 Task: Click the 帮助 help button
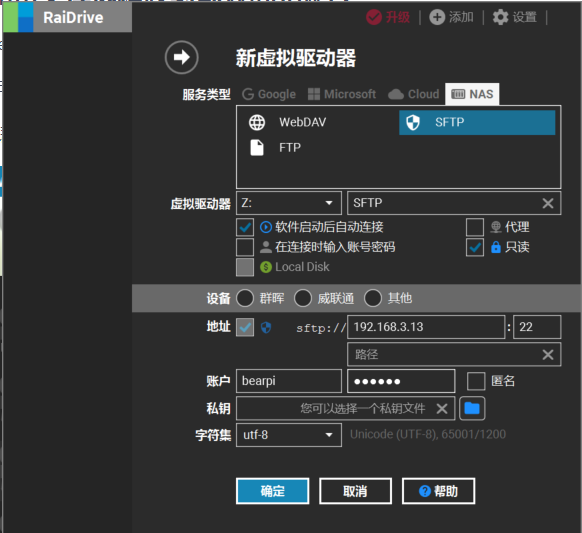(x=438, y=491)
